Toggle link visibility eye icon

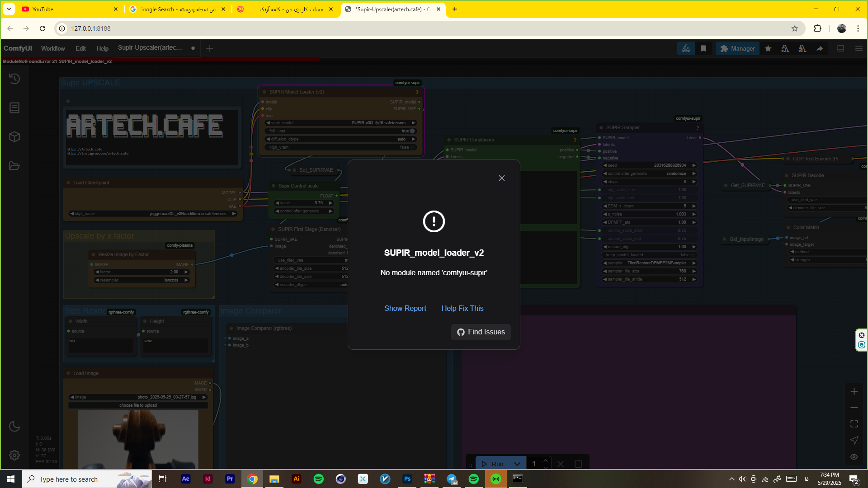tap(854, 457)
